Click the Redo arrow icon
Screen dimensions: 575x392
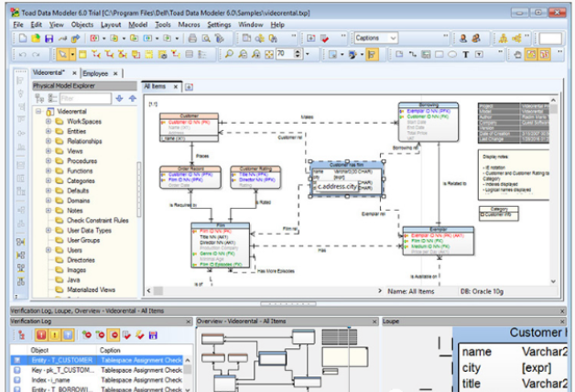click(x=36, y=55)
